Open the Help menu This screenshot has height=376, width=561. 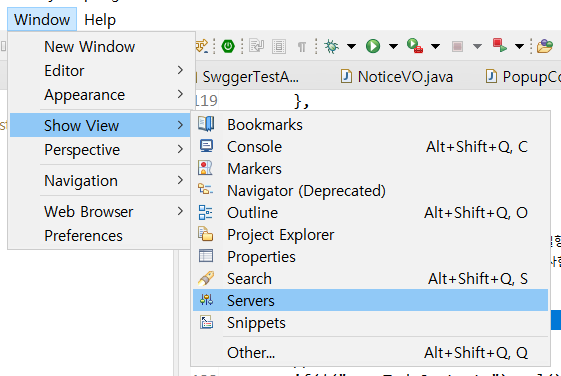100,19
